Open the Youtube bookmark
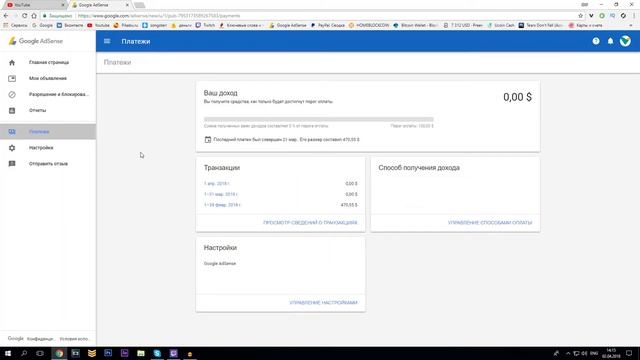This screenshot has width=640, height=360. pos(98,25)
